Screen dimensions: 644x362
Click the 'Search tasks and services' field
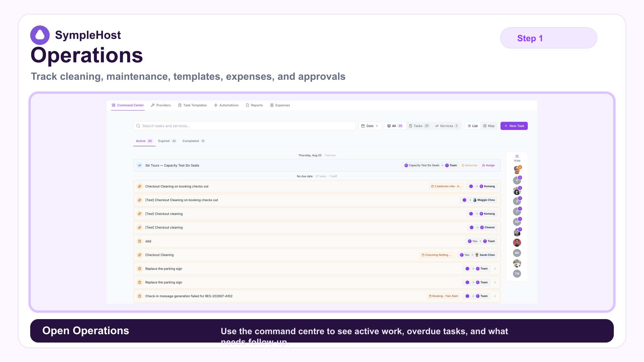[244, 126]
